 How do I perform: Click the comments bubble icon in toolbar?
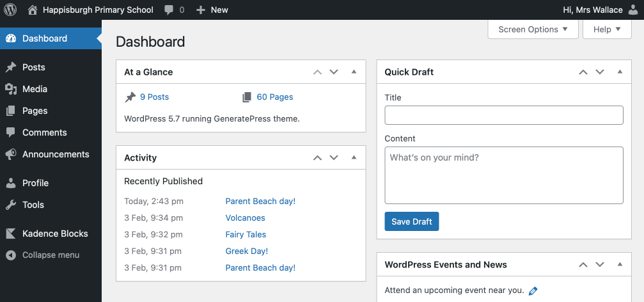(169, 10)
